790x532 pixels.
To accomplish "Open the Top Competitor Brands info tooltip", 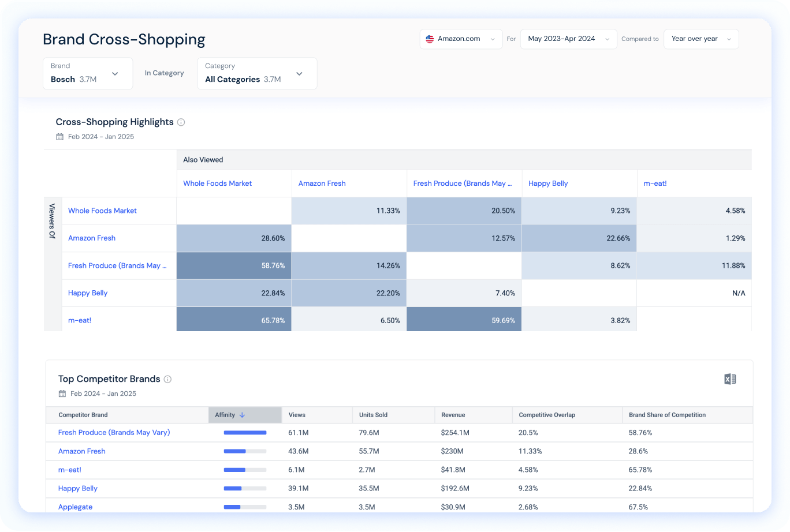I will (167, 379).
